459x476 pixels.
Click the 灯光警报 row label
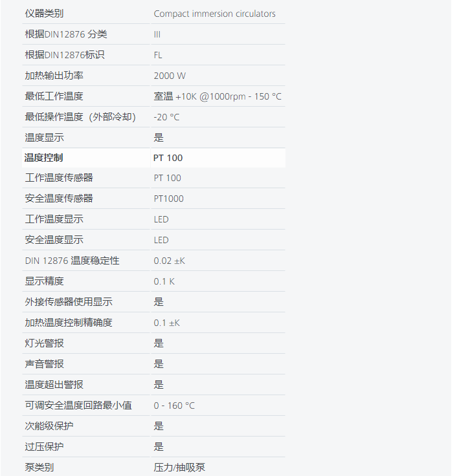(x=44, y=343)
